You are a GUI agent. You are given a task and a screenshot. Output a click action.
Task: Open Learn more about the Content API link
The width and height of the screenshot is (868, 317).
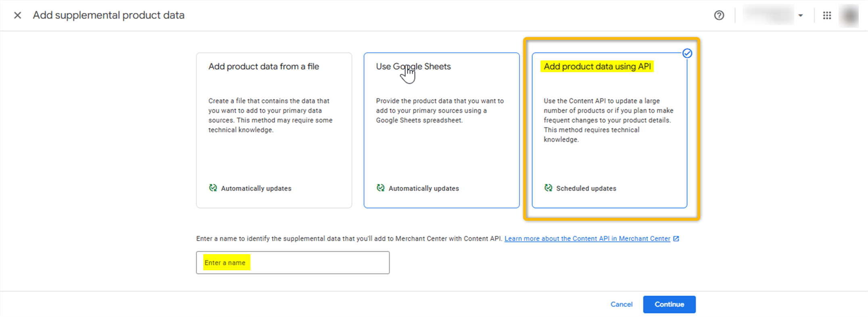587,238
